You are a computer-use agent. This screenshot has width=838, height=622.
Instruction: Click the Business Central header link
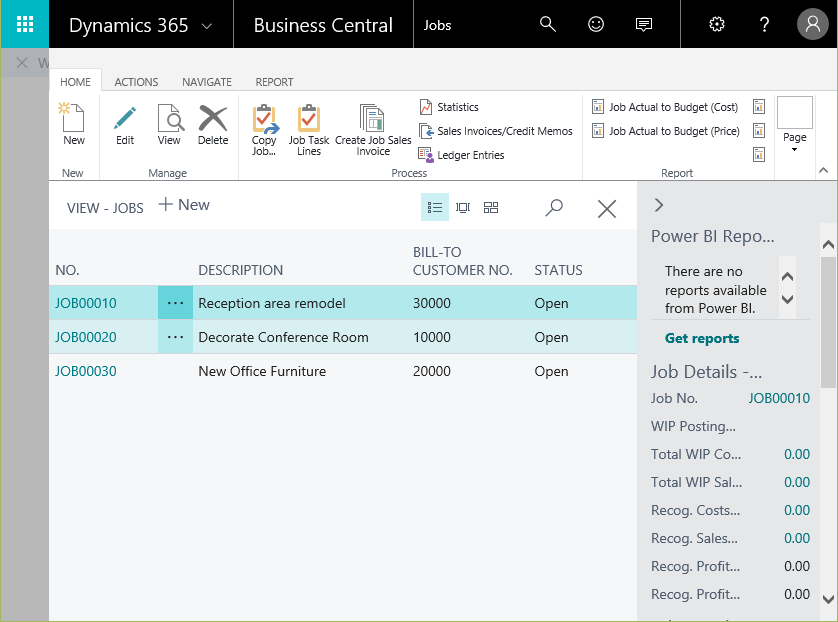pyautogui.click(x=323, y=25)
